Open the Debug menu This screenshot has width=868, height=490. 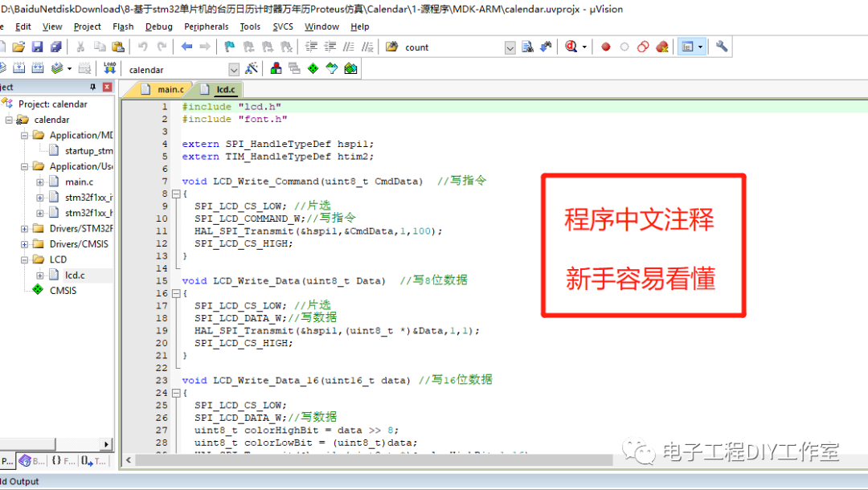tap(159, 27)
